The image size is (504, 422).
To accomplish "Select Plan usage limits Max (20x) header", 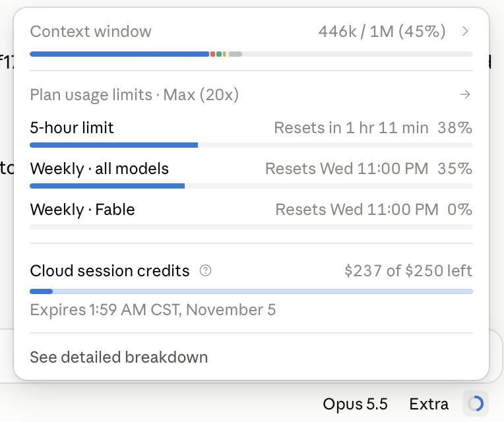I will 135,95.
